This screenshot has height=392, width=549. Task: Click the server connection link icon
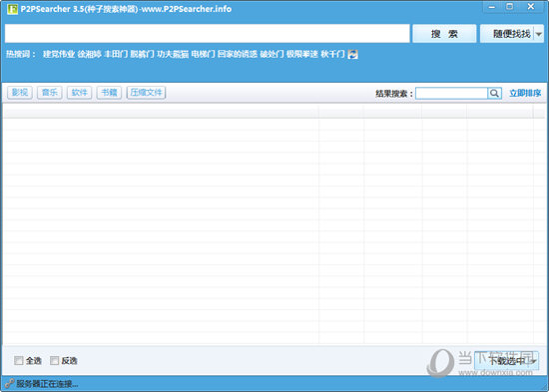point(9,384)
